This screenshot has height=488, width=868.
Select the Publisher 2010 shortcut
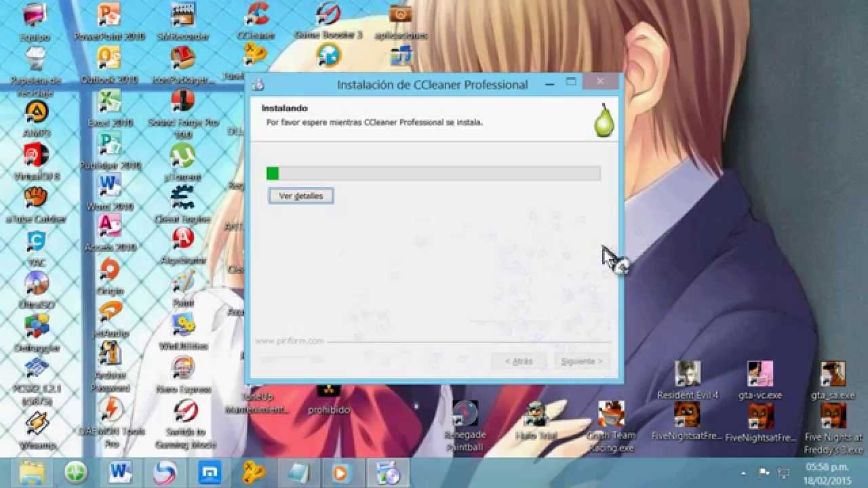tap(109, 151)
